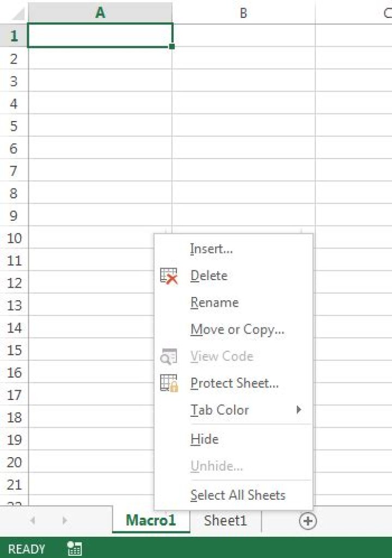Viewport: 392px width, 558px height.
Task: Choose Insert... from the context menu
Action: click(211, 248)
